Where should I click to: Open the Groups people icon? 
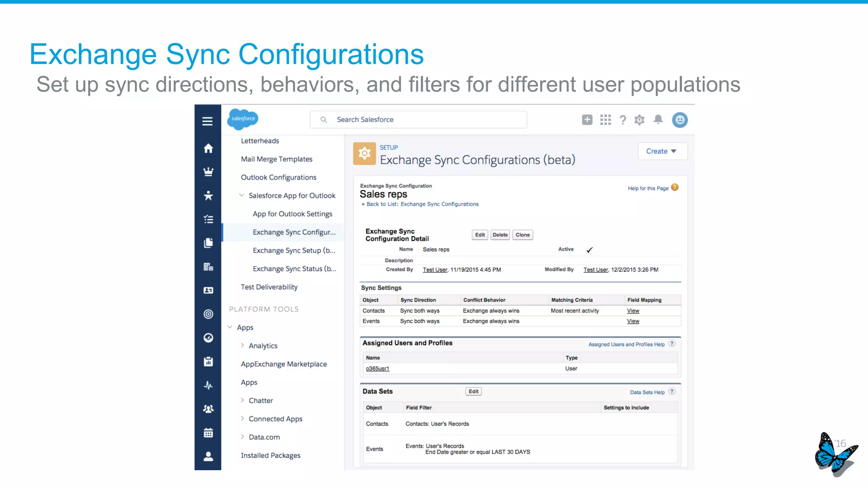pyautogui.click(x=208, y=409)
